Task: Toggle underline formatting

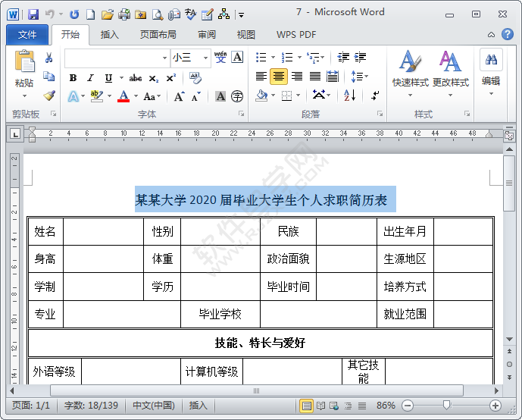Action: point(108,78)
